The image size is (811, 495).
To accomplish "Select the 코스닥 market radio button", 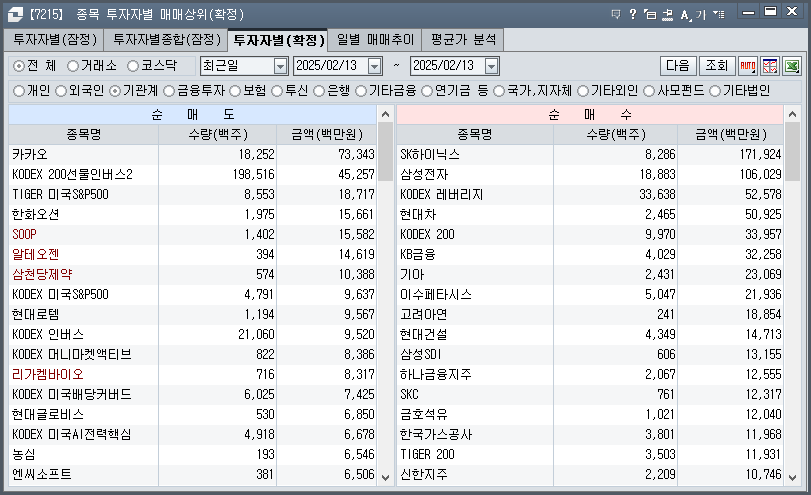I will [x=133, y=66].
